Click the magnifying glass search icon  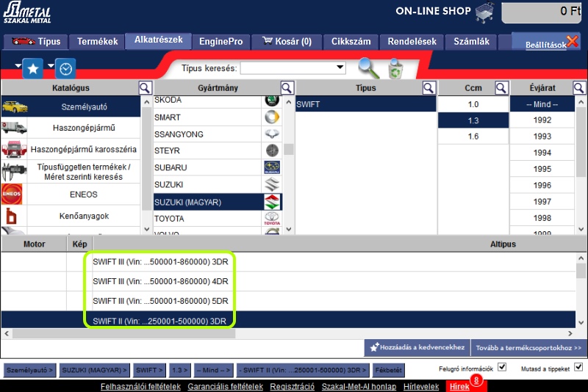click(x=369, y=68)
